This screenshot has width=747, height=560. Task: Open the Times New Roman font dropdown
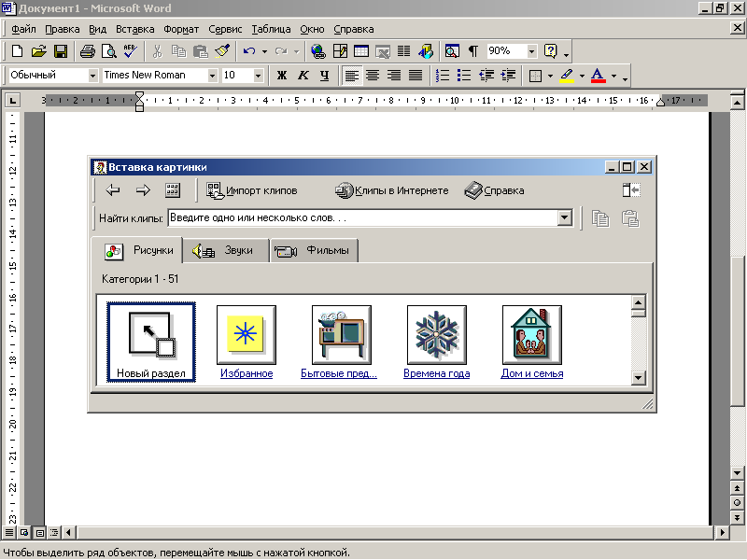[x=213, y=76]
